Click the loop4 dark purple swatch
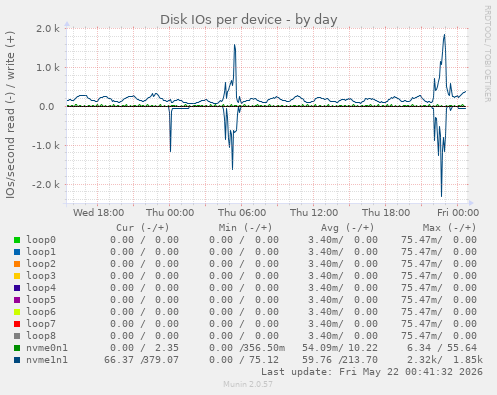This screenshot has width=497, height=395. click(x=17, y=288)
